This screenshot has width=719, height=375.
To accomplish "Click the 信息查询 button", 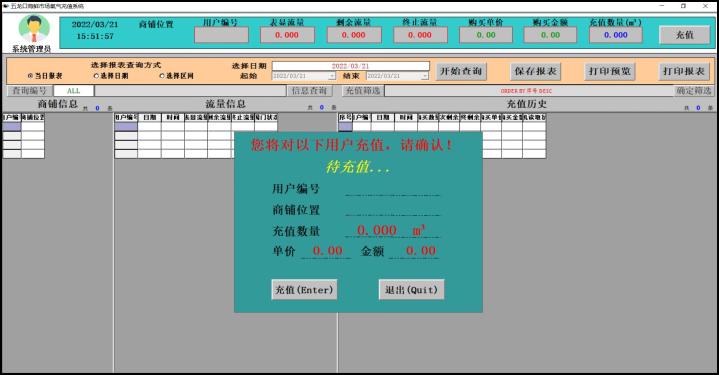I will click(310, 91).
